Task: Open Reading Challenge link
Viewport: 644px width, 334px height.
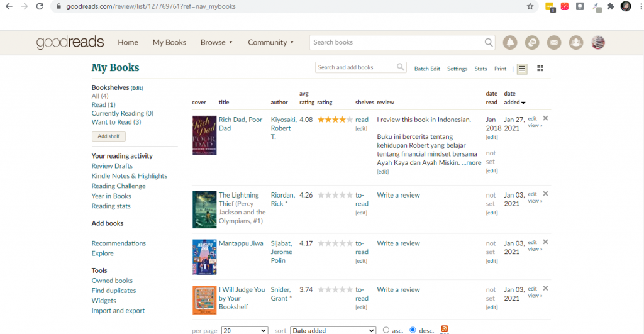Action: (118, 186)
